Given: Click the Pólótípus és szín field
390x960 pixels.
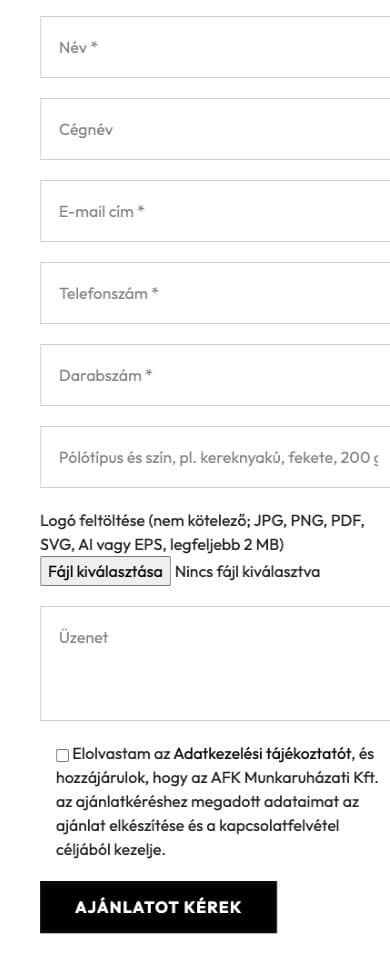Looking at the screenshot, I should click(x=215, y=457).
